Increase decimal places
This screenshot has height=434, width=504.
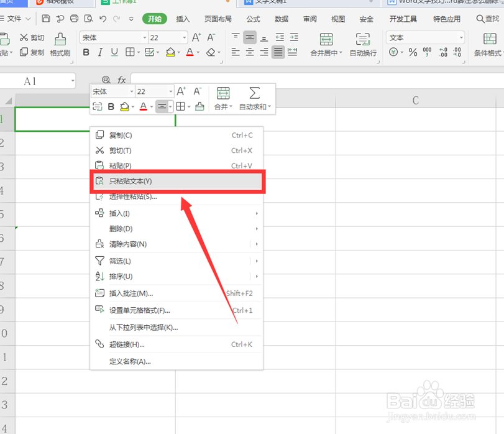(443, 52)
